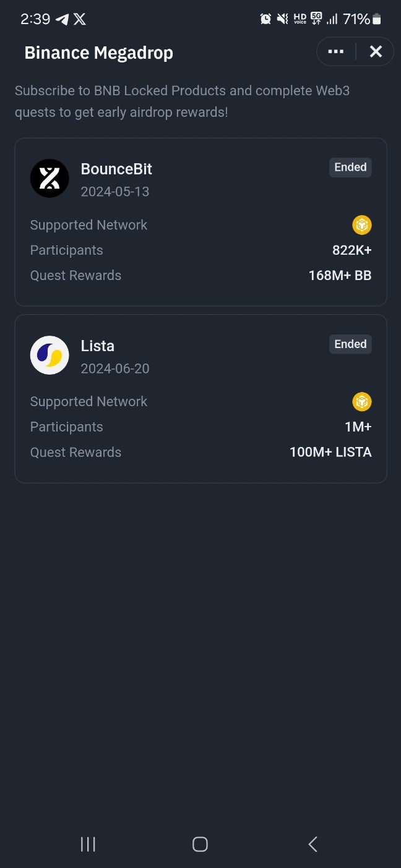This screenshot has width=401, height=868.
Task: Tap the X (Twitter) status bar icon
Action: coord(80,19)
